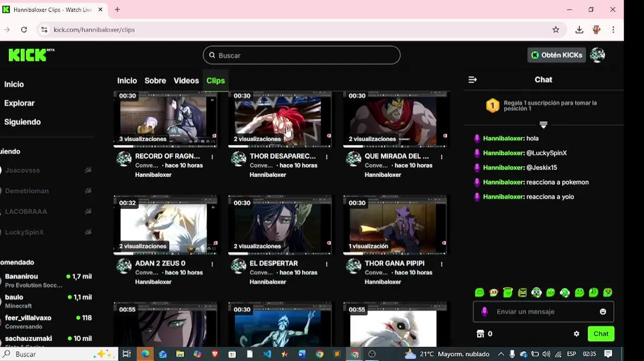
Task: Bookmark this page with the star icon
Action: coord(556,30)
